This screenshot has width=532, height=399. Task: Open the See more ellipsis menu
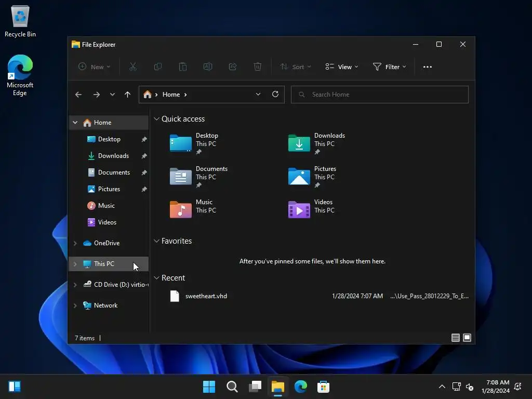[x=428, y=67]
